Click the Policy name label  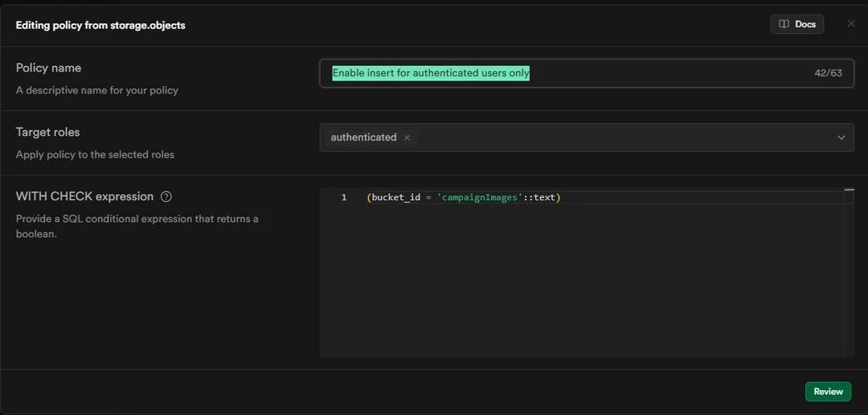pos(48,68)
